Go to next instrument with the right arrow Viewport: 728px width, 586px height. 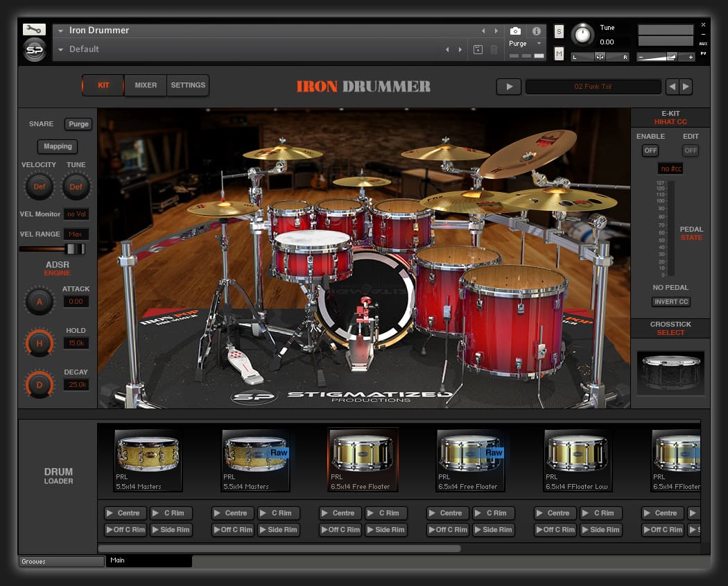tap(496, 31)
